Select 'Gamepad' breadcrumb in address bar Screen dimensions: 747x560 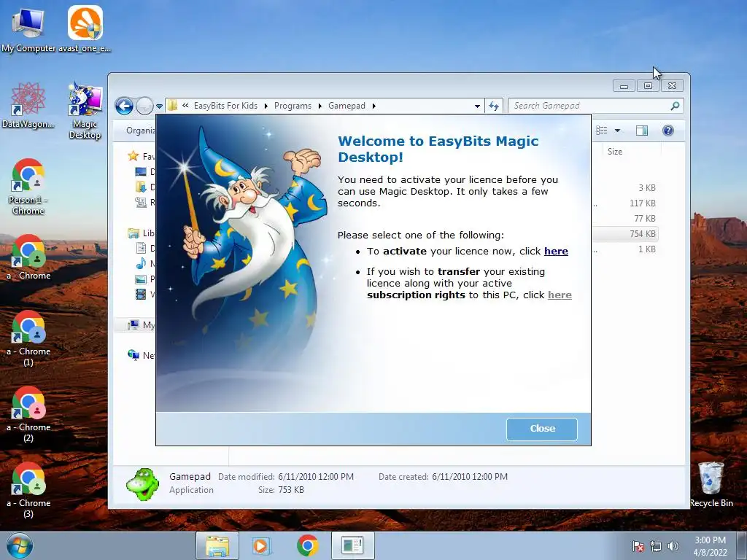(347, 106)
